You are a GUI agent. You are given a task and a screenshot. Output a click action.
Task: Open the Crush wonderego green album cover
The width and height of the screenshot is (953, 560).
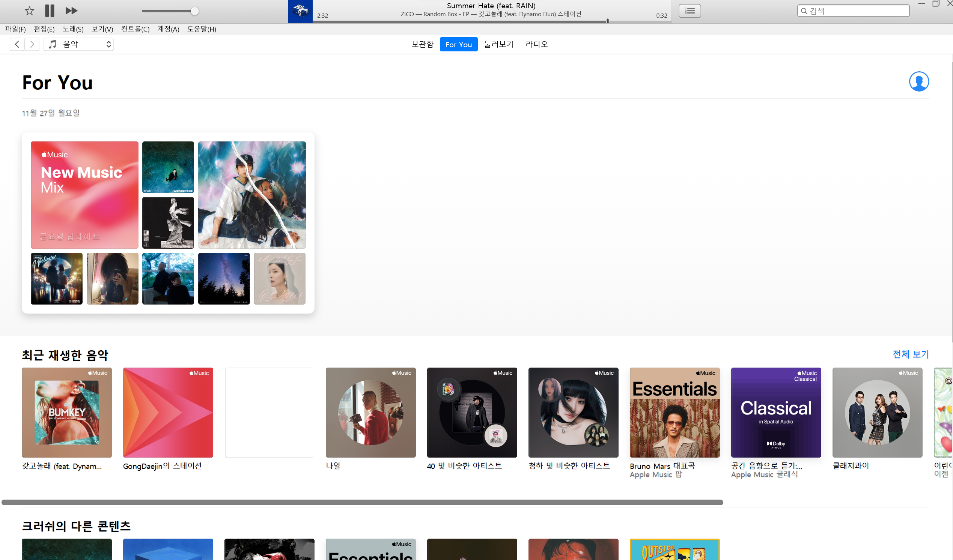168,167
